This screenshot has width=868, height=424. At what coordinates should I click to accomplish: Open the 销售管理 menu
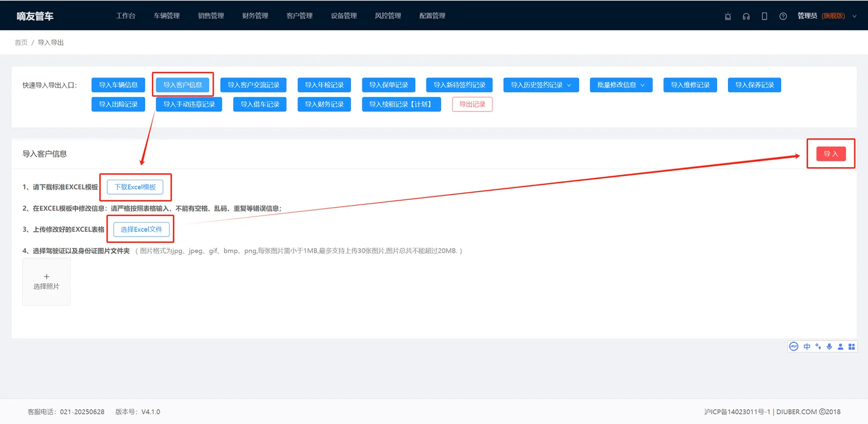coord(211,16)
